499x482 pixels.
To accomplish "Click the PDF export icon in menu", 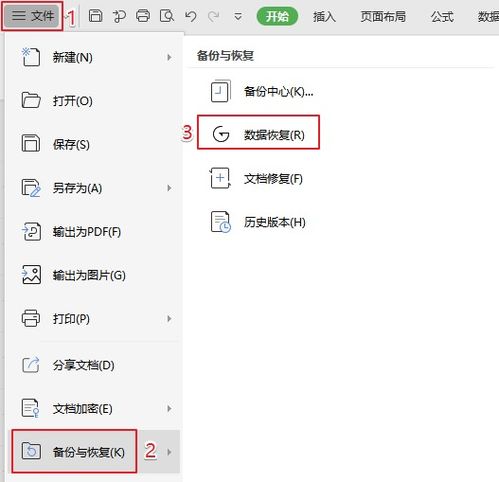I will 31,231.
